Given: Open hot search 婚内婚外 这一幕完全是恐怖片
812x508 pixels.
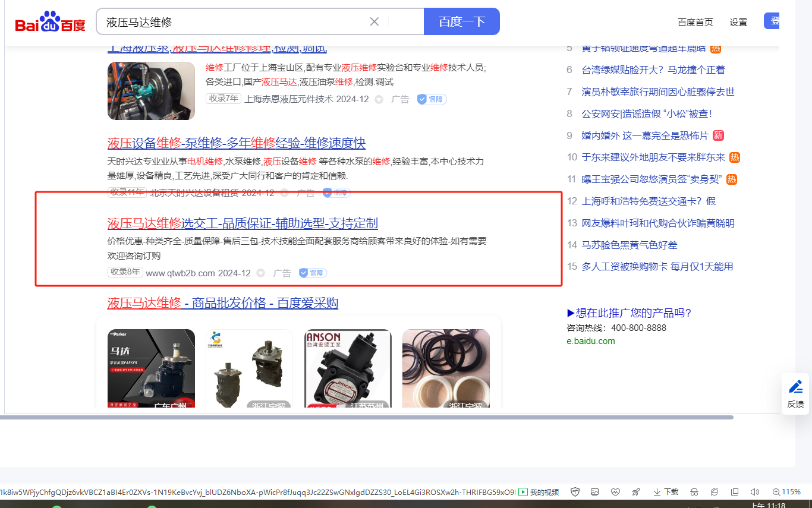Looking at the screenshot, I should 645,135.
